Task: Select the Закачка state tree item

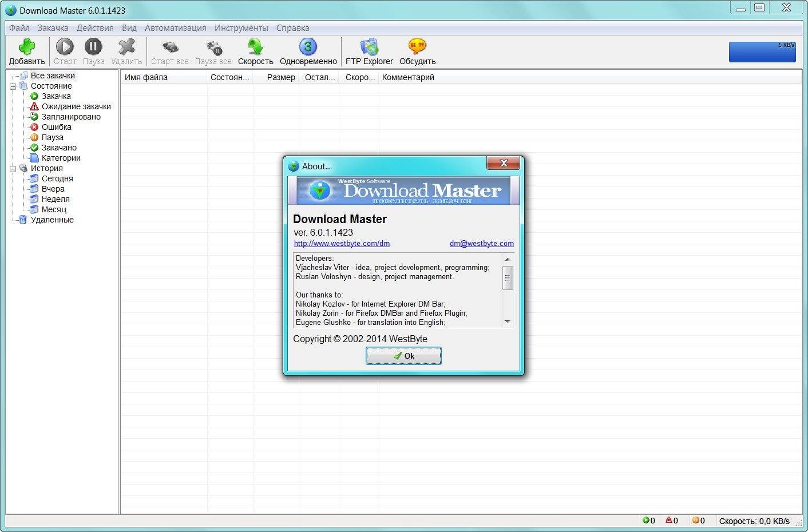Action: click(x=56, y=96)
